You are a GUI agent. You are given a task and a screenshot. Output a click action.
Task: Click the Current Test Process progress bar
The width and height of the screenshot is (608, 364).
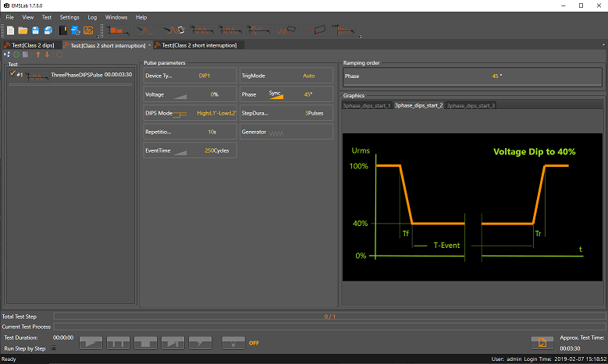pos(329,327)
